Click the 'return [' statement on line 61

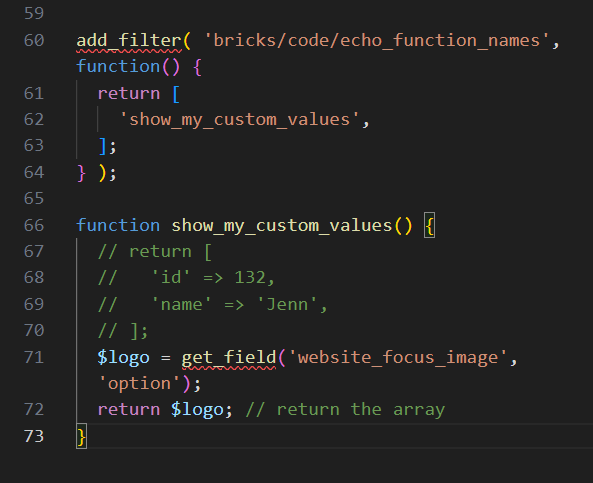click(139, 93)
